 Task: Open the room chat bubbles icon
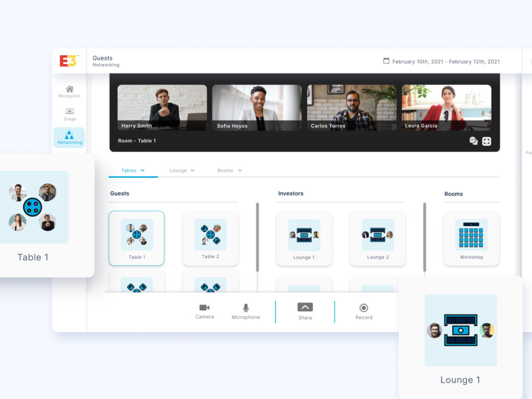473,141
